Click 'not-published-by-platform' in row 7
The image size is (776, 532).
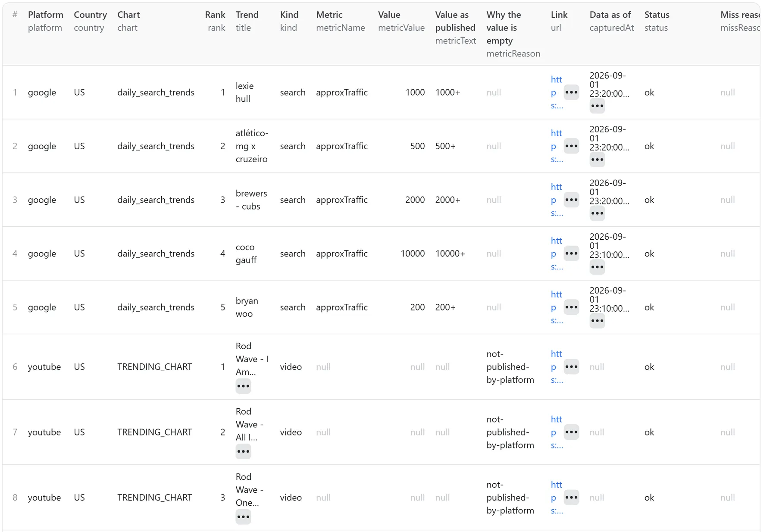point(510,432)
